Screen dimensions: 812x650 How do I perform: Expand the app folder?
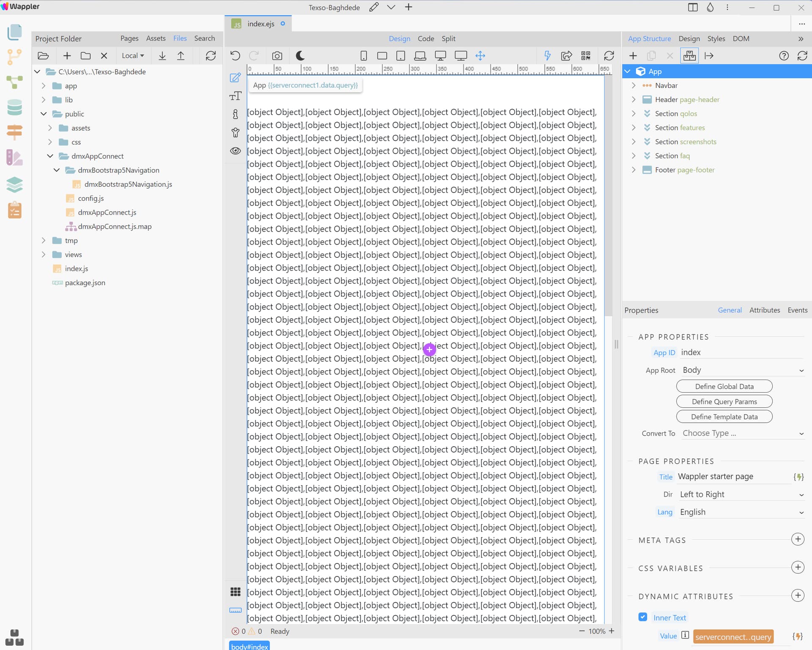tap(43, 86)
